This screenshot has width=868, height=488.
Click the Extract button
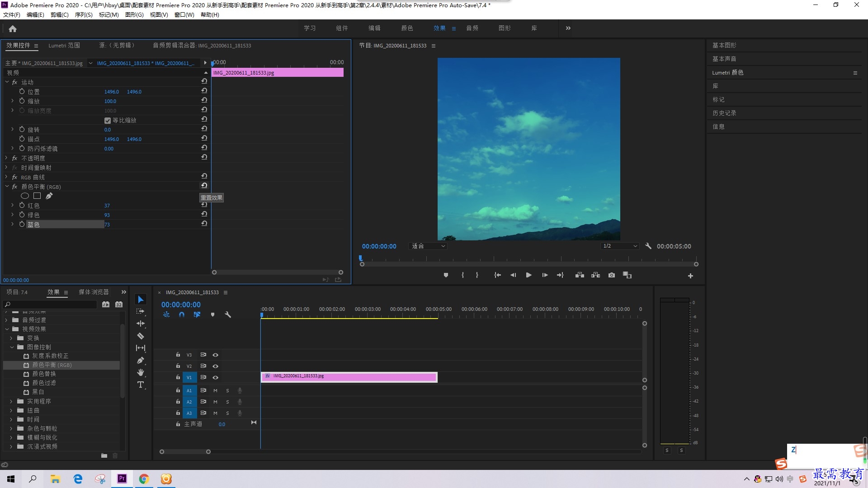[x=595, y=275]
